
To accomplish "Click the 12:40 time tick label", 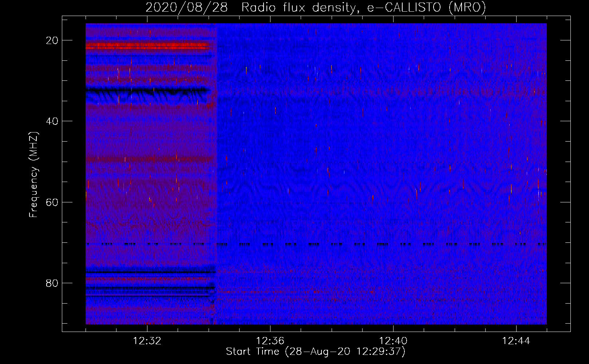I will (x=393, y=341).
